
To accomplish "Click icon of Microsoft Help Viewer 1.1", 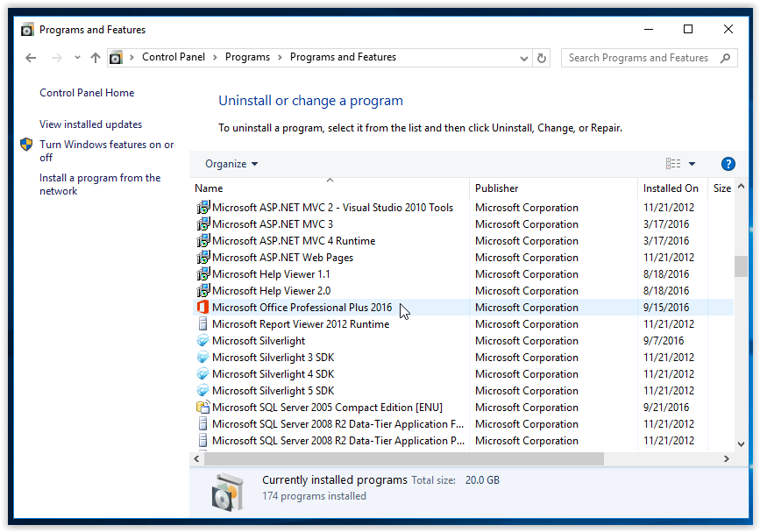I will pos(203,273).
